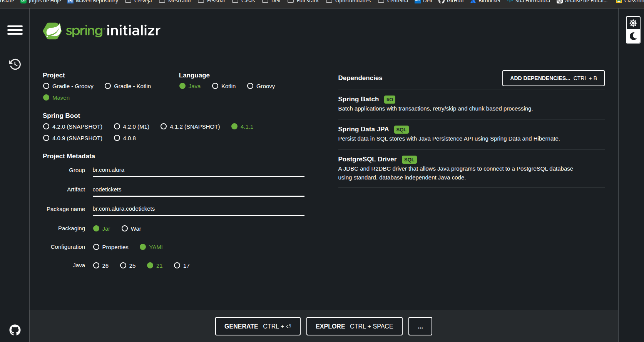
Task: Click the Spring Data JPA description text
Action: coord(449,139)
